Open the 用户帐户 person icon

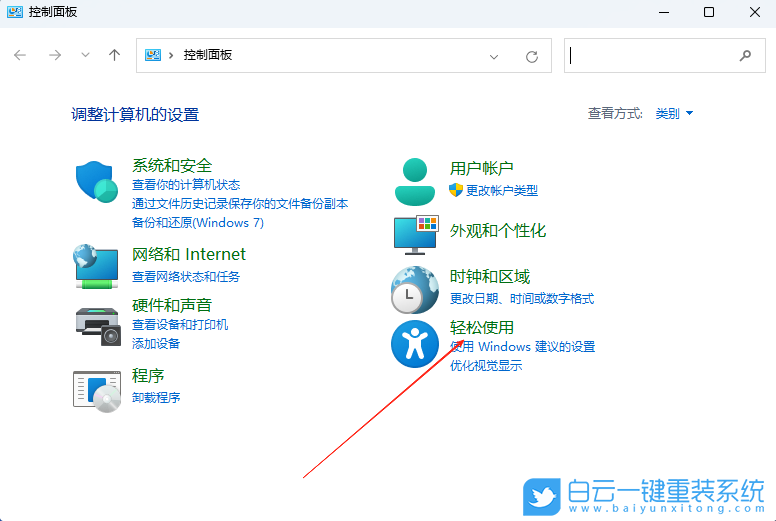(x=415, y=182)
